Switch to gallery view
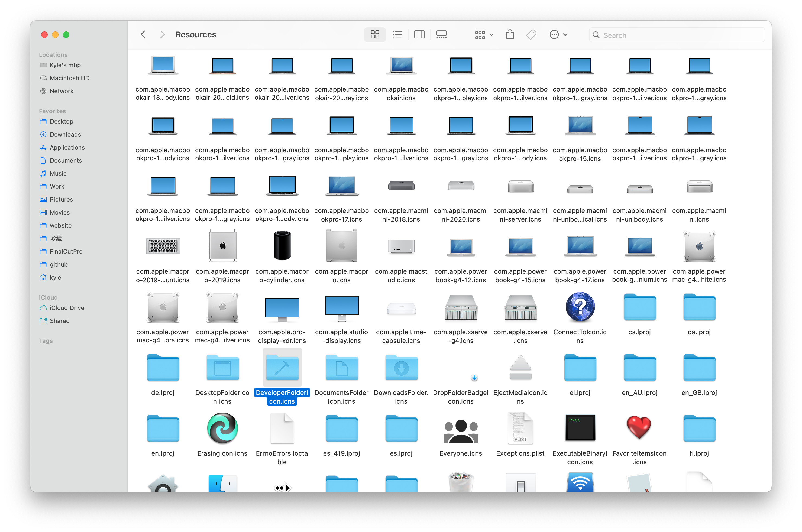 [x=441, y=35]
